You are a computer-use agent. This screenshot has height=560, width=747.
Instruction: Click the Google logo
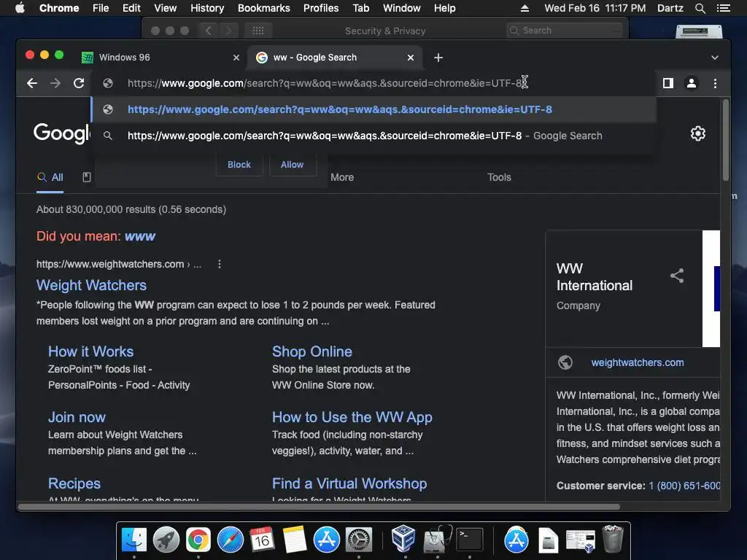click(62, 133)
